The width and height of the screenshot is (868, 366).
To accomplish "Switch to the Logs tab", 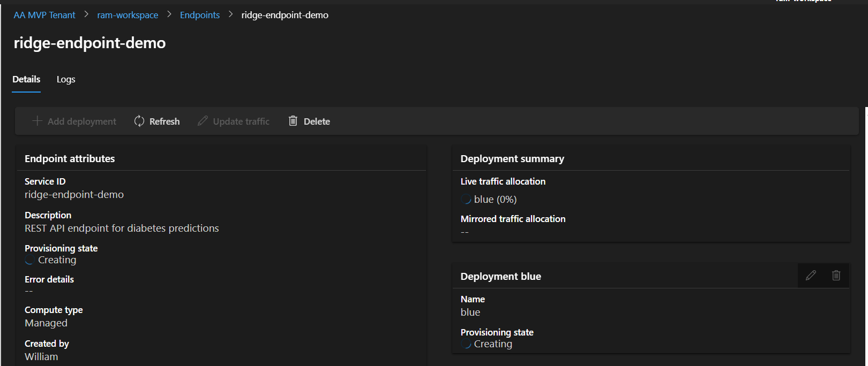I will pyautogui.click(x=66, y=79).
